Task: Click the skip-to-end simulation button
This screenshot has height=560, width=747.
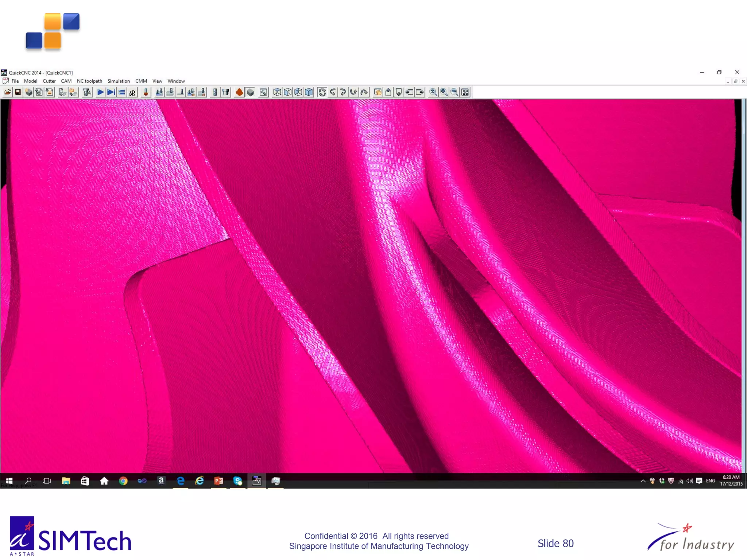Action: tap(111, 92)
